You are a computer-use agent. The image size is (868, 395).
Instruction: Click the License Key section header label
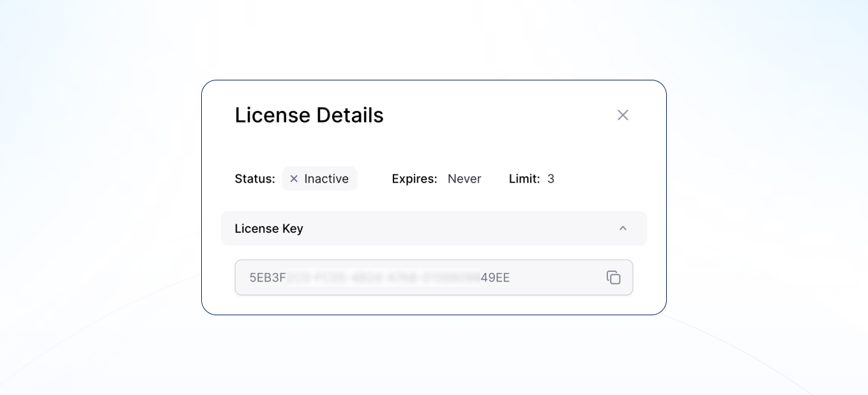click(269, 228)
